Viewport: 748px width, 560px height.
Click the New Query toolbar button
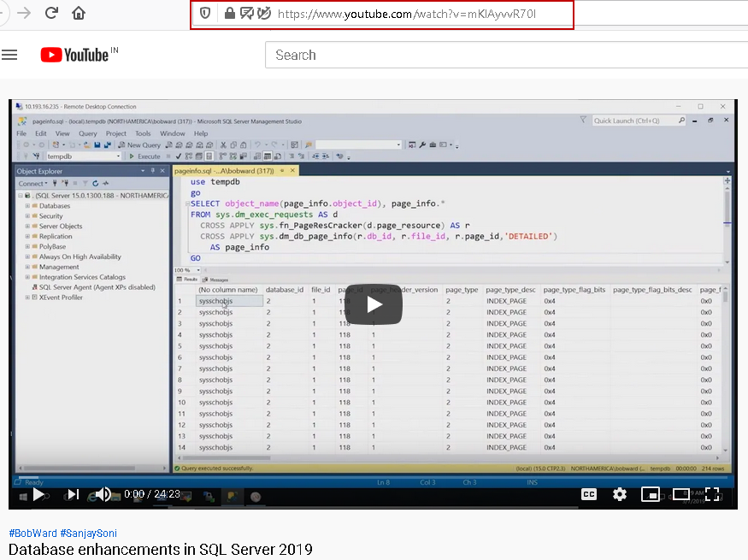click(139, 145)
